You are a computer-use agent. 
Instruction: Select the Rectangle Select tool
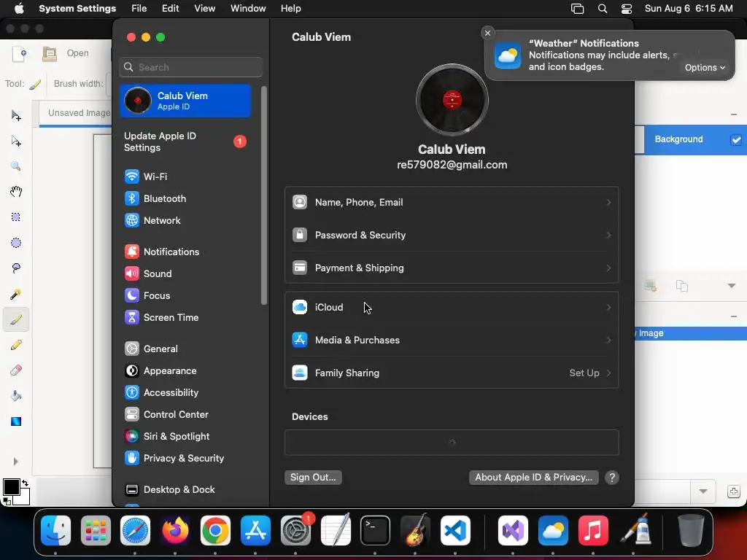(16, 217)
